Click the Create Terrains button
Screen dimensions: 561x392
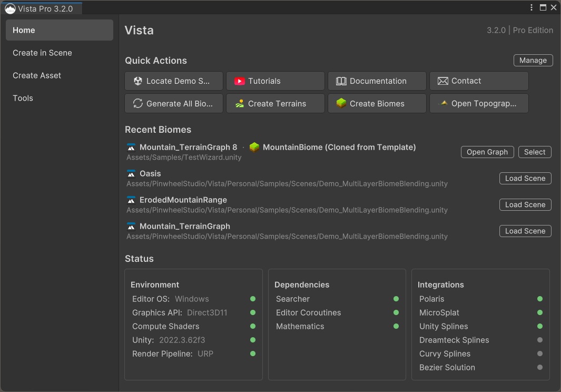(x=275, y=103)
